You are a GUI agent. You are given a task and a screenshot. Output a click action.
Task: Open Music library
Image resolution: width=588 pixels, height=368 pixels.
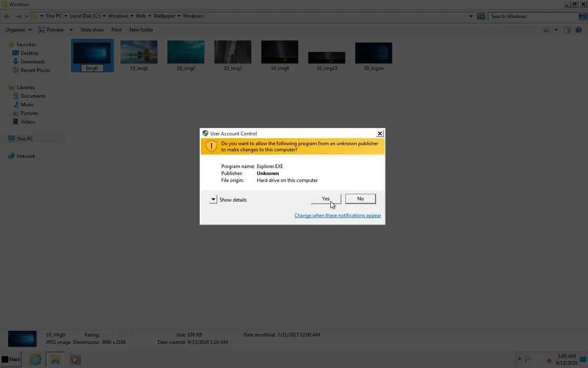coord(27,105)
